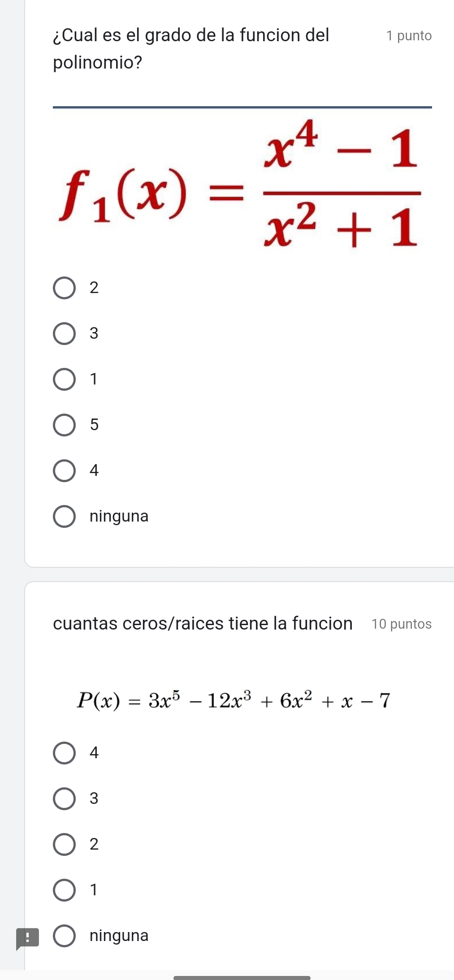Viewport: 454px width, 980px height.
Task: Select 'ninguna' for the polynomial degree question
Action: (65, 517)
